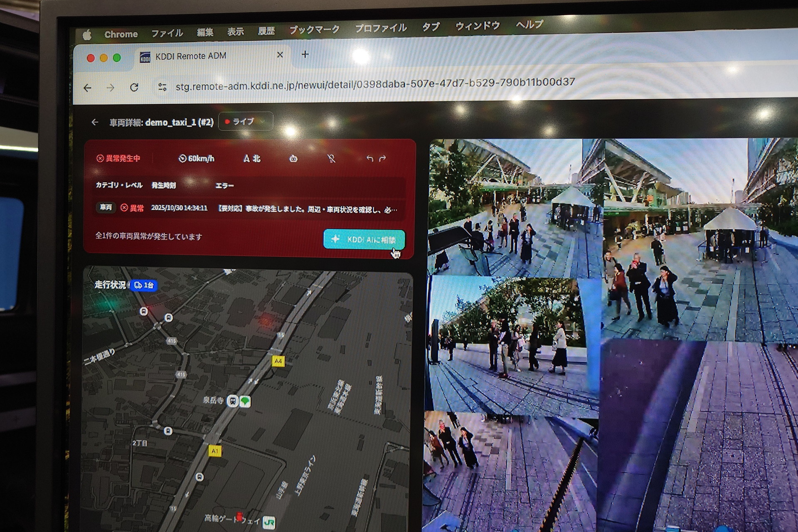Open the ウィンドウ menu
Viewport: 798px width, 532px height.
477,26
